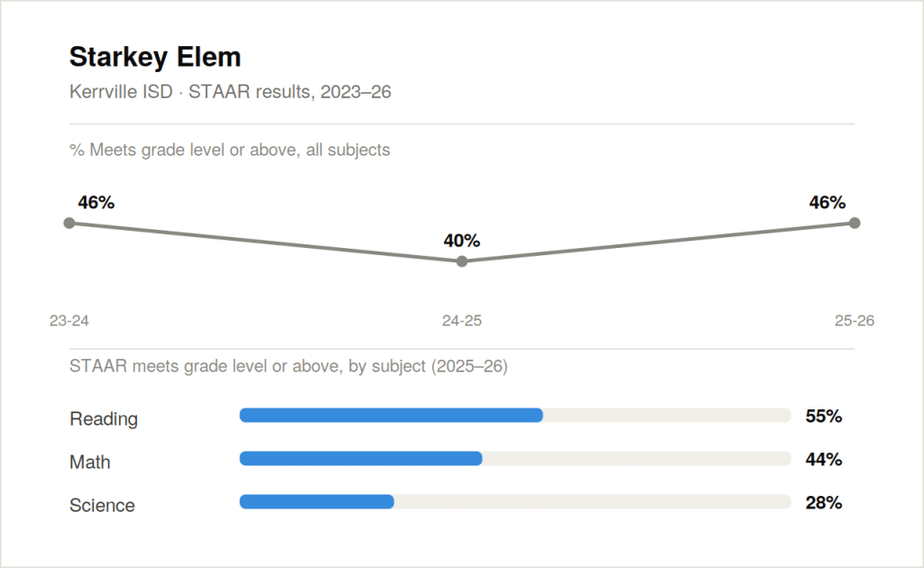
Task: Click the 'by subject (2025–26)' section caption
Action: 288,366
